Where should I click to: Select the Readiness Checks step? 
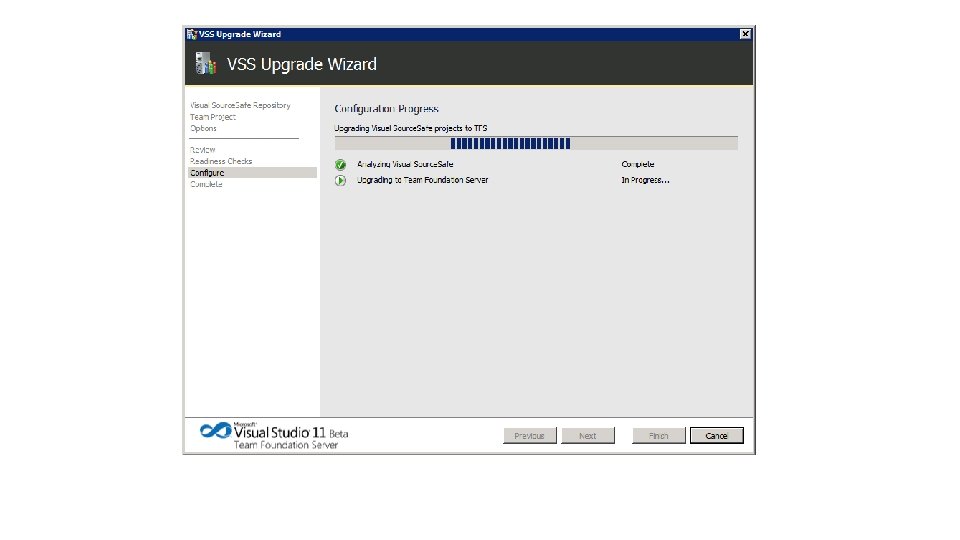[x=221, y=162]
